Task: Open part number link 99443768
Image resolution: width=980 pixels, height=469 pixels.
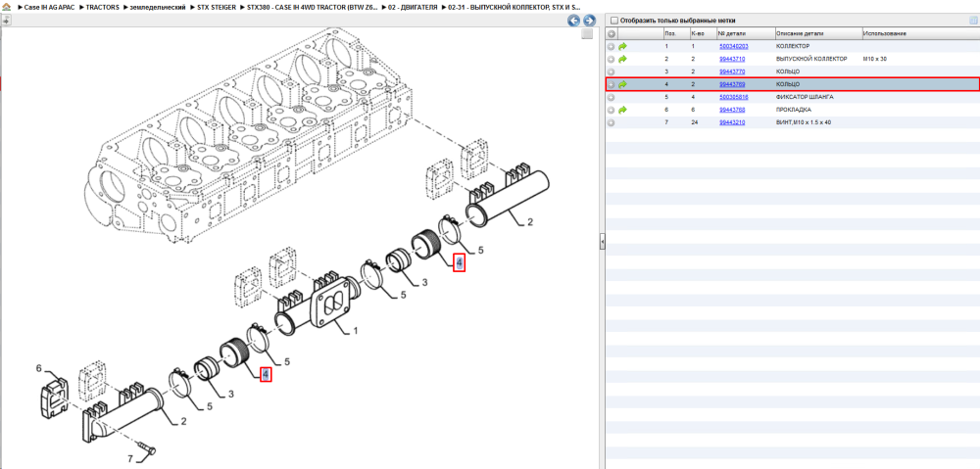Action: tap(731, 110)
